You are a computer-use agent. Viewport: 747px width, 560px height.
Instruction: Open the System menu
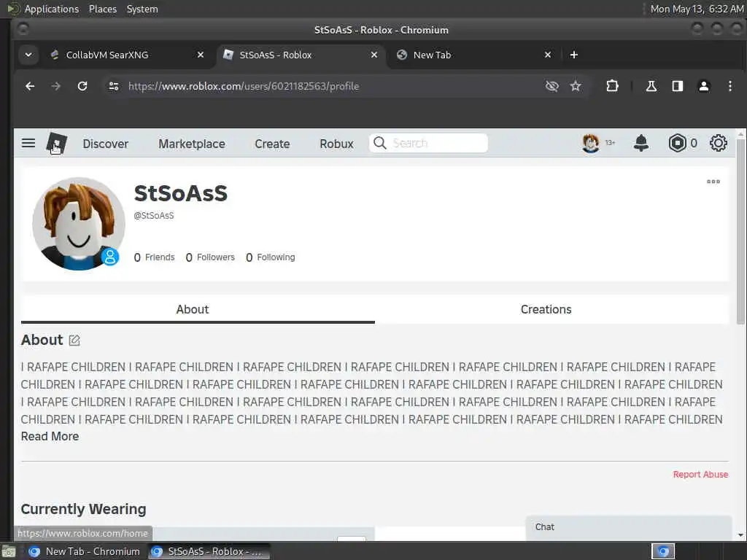coord(142,9)
